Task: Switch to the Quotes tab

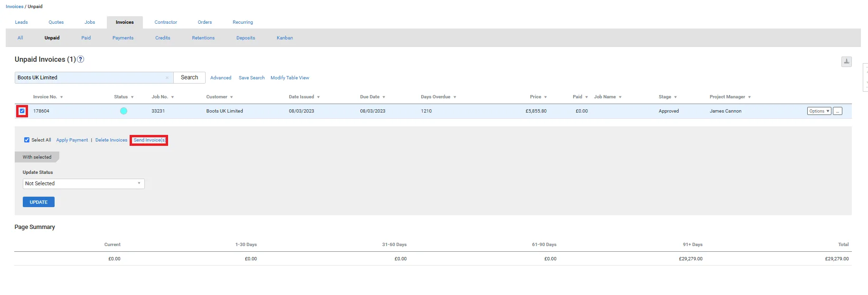Action: pos(56,22)
